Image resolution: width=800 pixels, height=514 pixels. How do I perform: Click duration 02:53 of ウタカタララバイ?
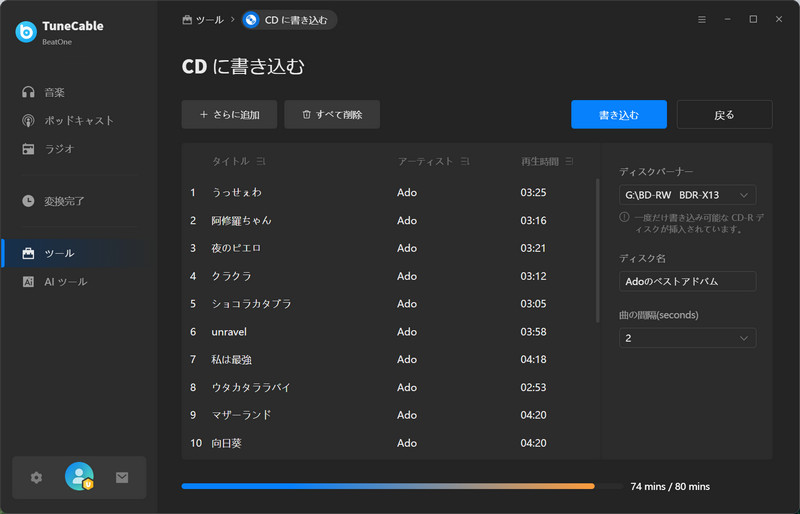533,387
